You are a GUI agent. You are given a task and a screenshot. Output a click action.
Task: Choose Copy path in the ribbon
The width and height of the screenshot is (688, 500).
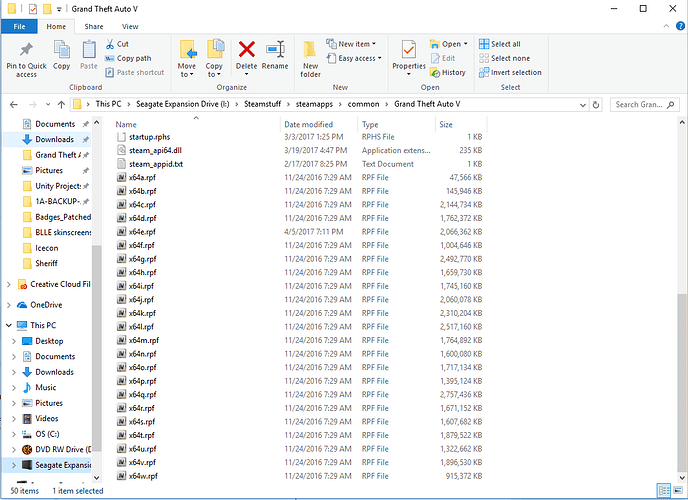tap(128, 58)
